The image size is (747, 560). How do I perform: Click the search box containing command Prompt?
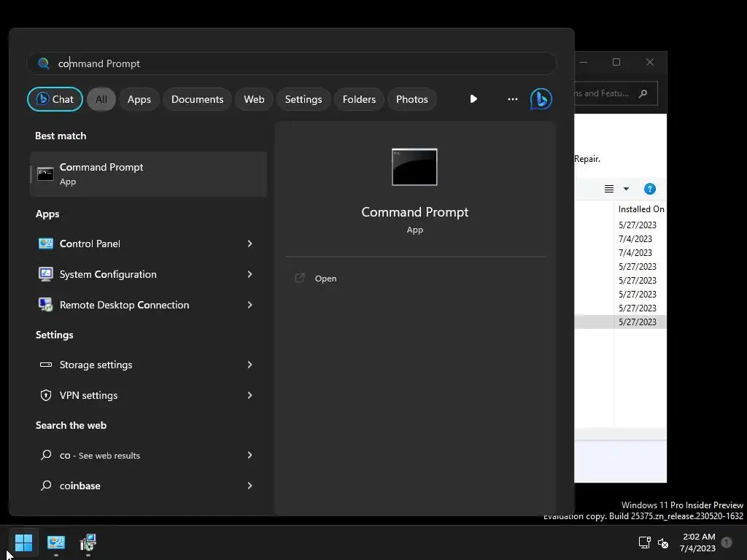click(x=292, y=63)
